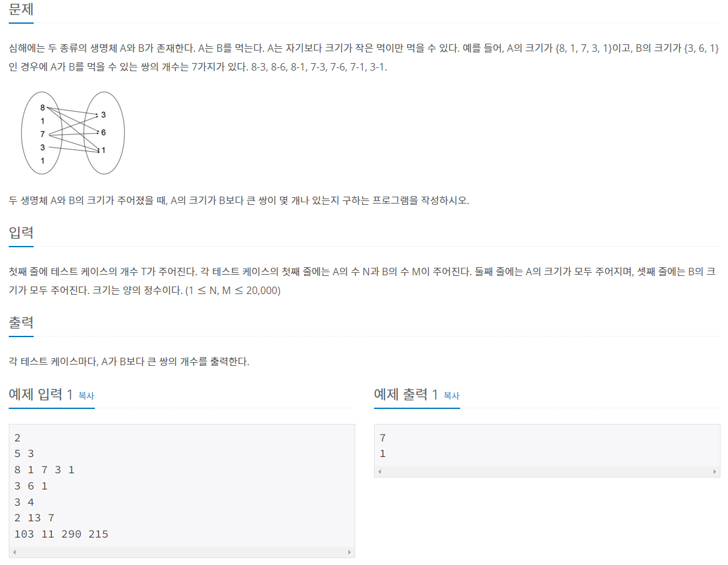
Task: Click the 예제 입력 1 heading
Action: [41, 395]
